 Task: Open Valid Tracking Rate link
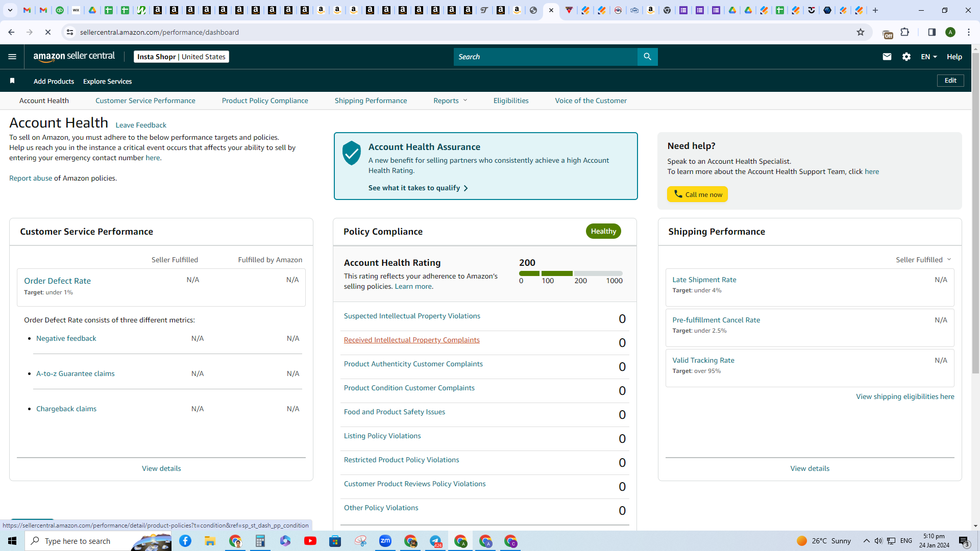click(x=703, y=360)
